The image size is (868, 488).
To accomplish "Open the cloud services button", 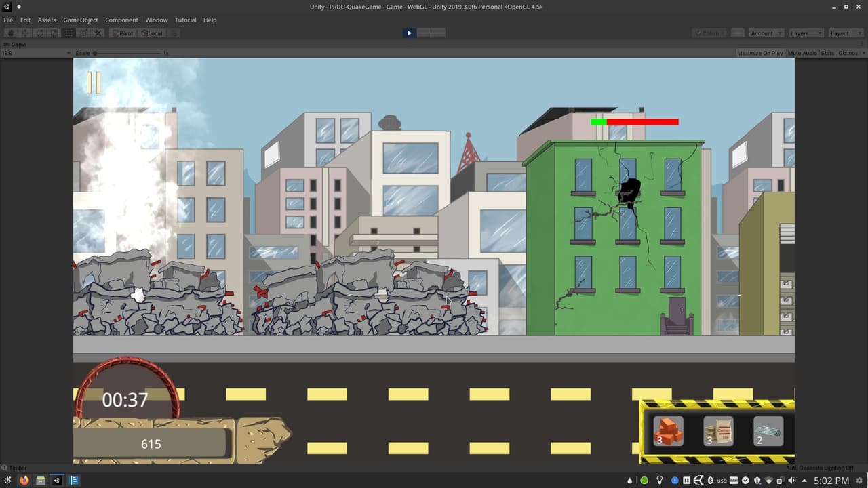I will click(x=738, y=33).
